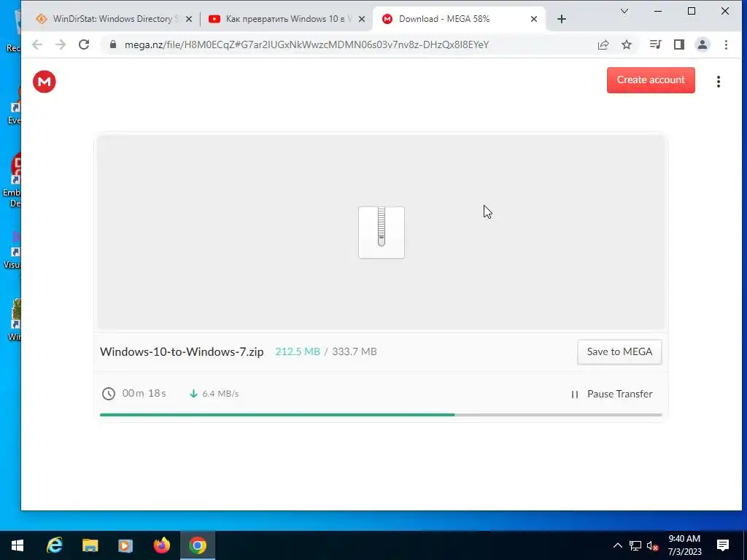Close the WinDirStat tab

click(189, 19)
